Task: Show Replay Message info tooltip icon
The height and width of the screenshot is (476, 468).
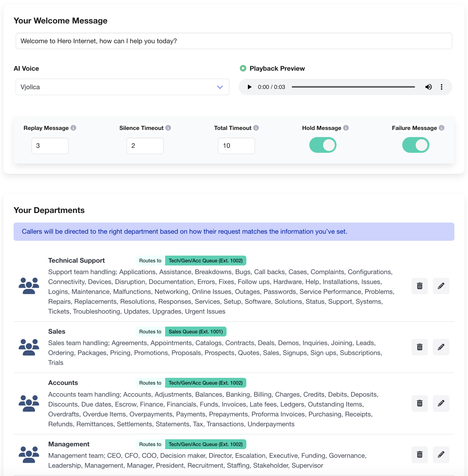Action: click(73, 128)
